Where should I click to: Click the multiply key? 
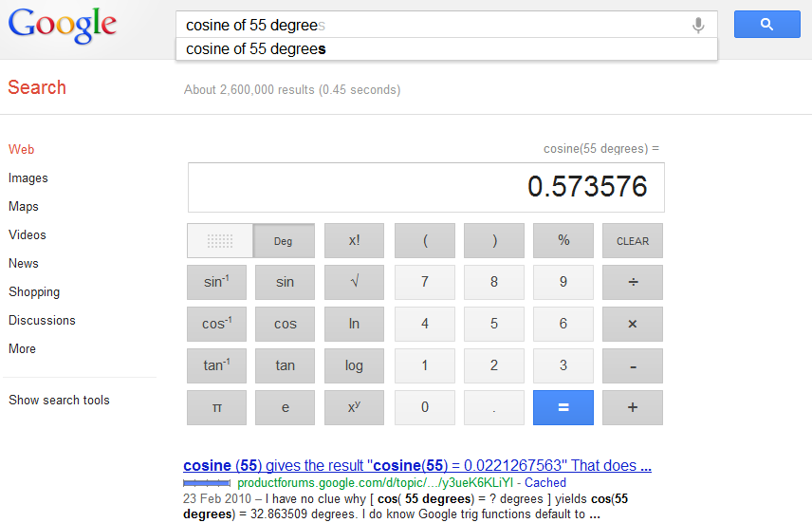pyautogui.click(x=633, y=324)
